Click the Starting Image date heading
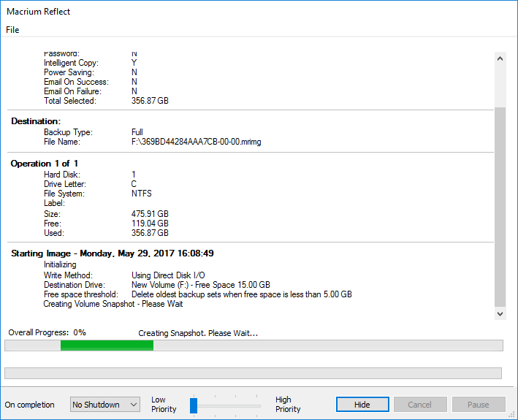This screenshot has width=518, height=420. [113, 253]
